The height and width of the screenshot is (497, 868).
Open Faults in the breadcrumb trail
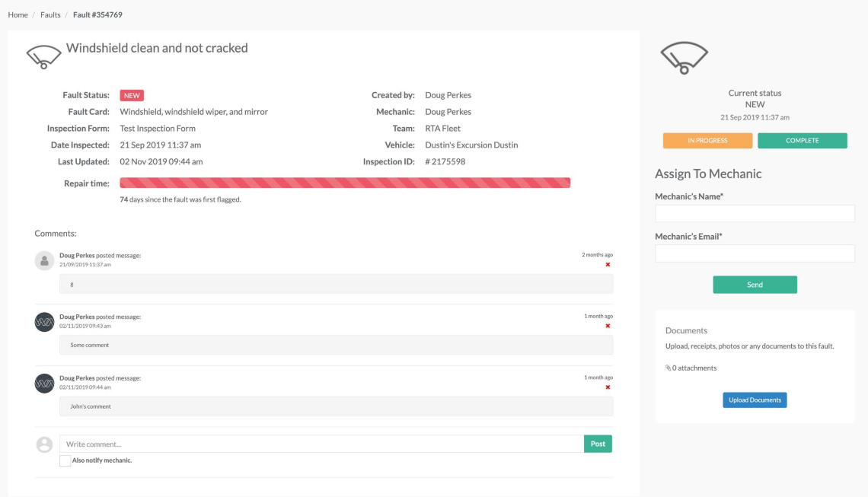(51, 15)
